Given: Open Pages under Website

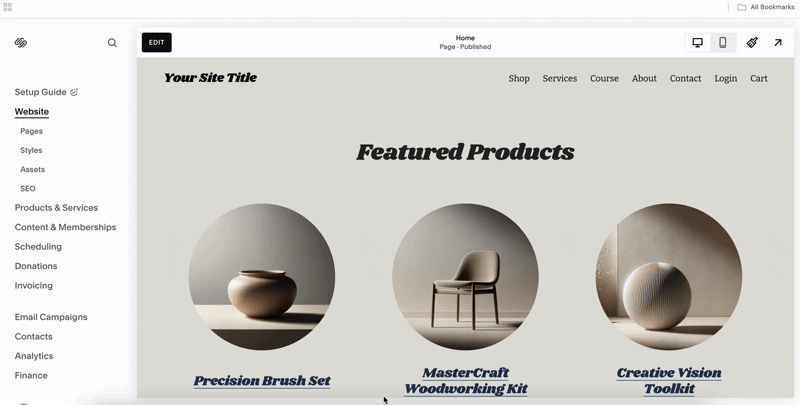Looking at the screenshot, I should point(32,131).
